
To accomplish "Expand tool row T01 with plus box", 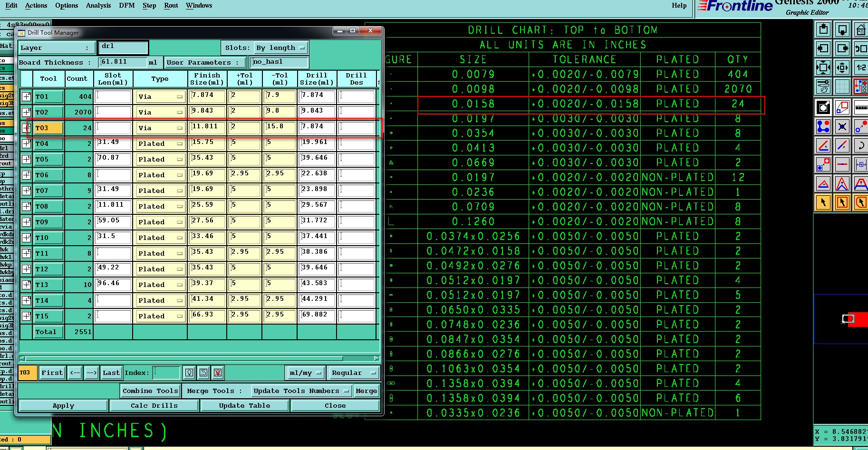I will 27,96.
